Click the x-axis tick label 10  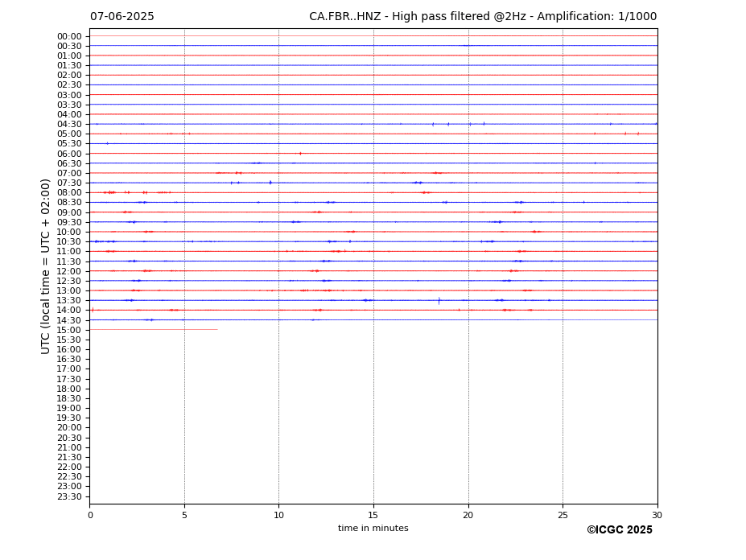pos(278,515)
